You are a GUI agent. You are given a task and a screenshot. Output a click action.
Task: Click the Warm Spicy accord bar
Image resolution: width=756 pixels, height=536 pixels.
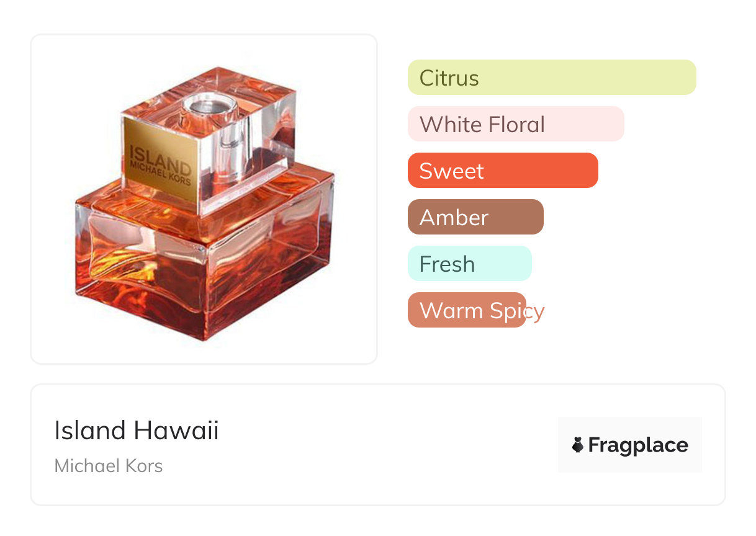[467, 310]
